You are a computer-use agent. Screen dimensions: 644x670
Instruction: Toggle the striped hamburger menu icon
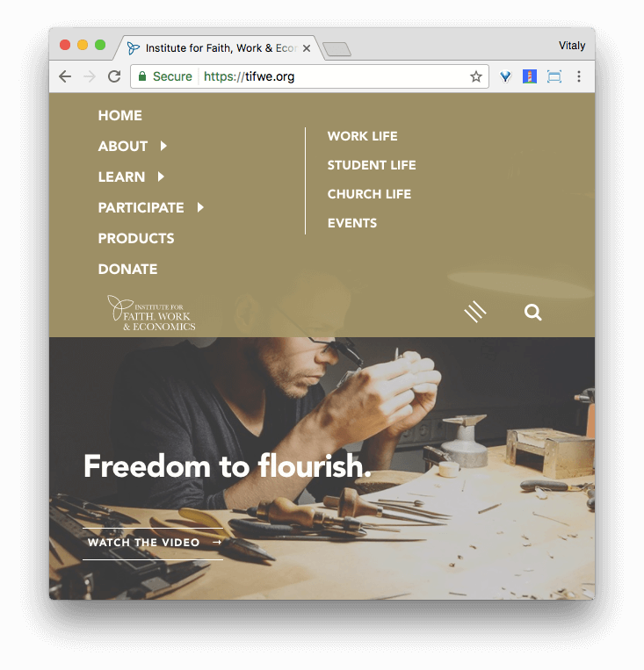[475, 312]
